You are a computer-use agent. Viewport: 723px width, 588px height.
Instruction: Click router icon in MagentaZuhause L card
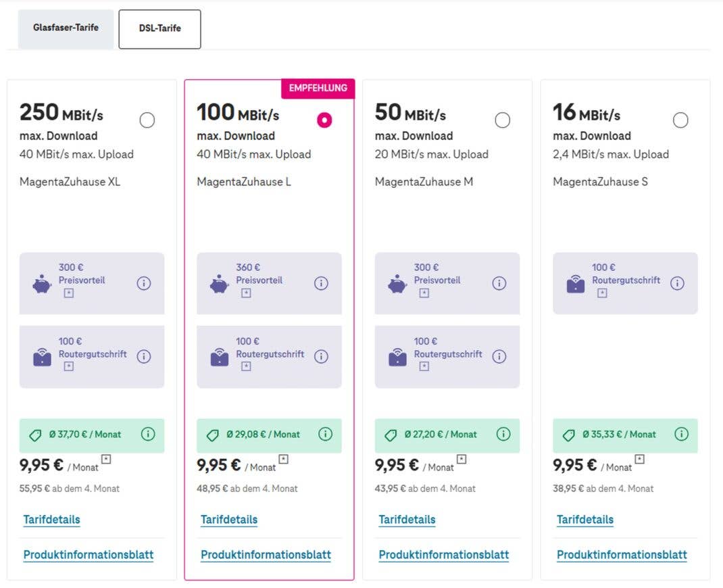[x=220, y=357]
